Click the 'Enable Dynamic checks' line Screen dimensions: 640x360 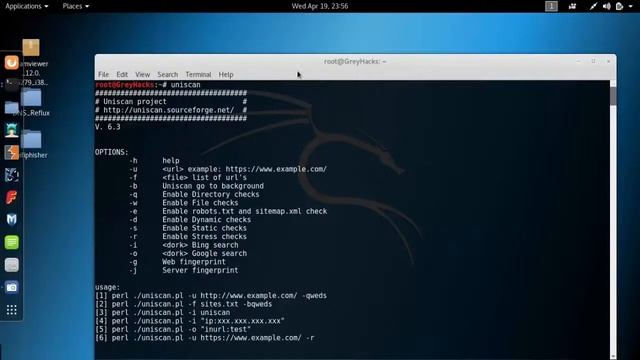(207, 220)
